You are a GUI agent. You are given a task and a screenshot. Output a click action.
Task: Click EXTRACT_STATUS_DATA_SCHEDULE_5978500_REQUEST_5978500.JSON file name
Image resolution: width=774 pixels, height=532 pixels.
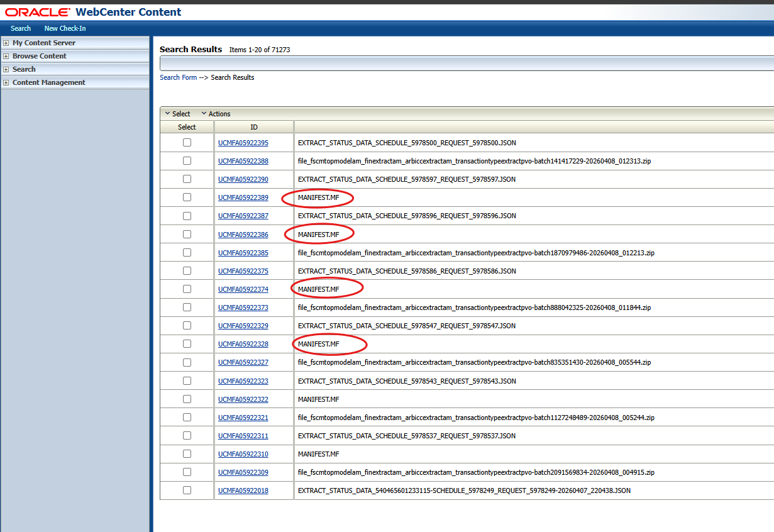(x=407, y=143)
